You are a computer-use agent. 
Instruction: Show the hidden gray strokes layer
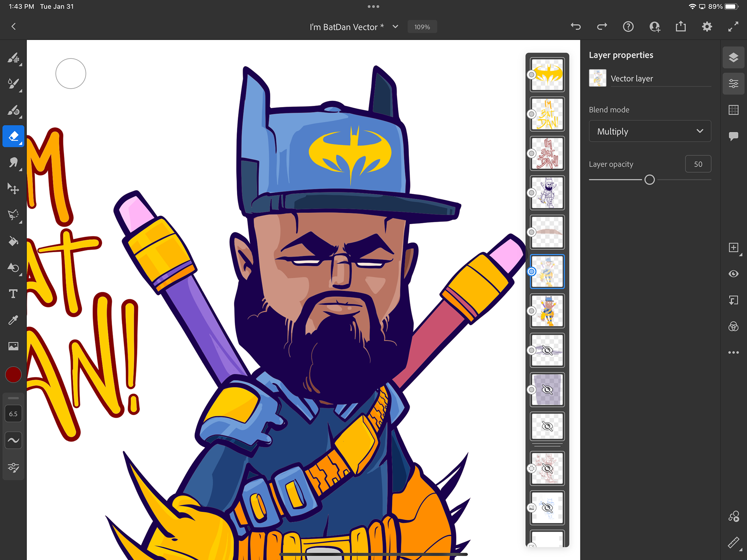coord(547,350)
